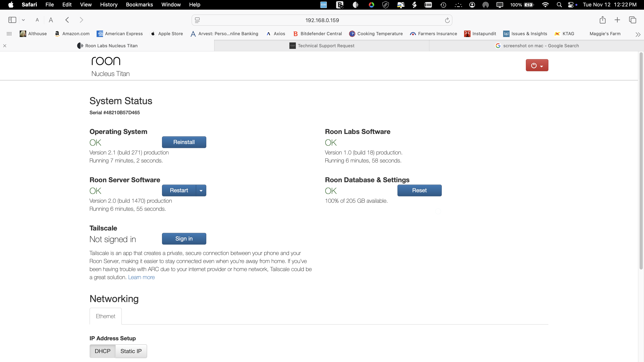Switch to the Google Search screenshot tab
The image size is (644, 362).
point(537,46)
